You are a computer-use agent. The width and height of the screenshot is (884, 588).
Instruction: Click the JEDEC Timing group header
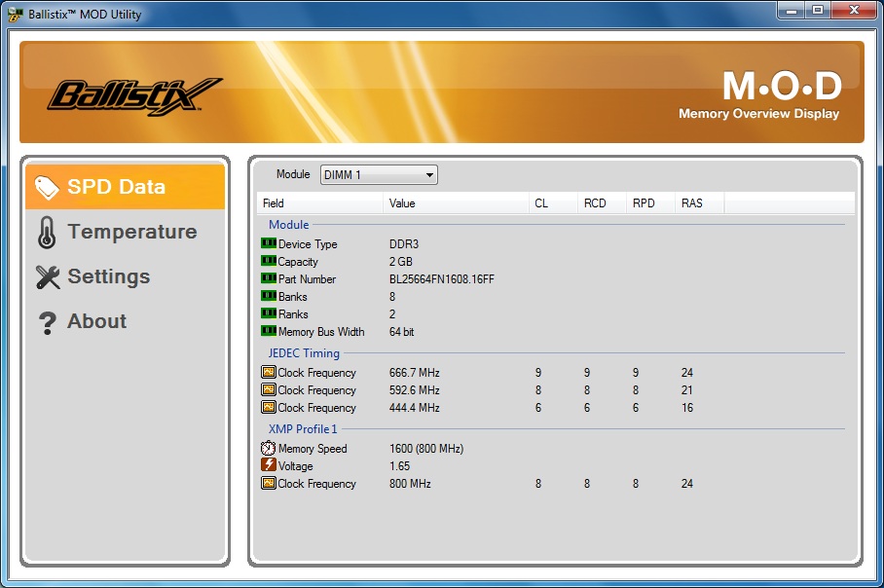pos(304,353)
